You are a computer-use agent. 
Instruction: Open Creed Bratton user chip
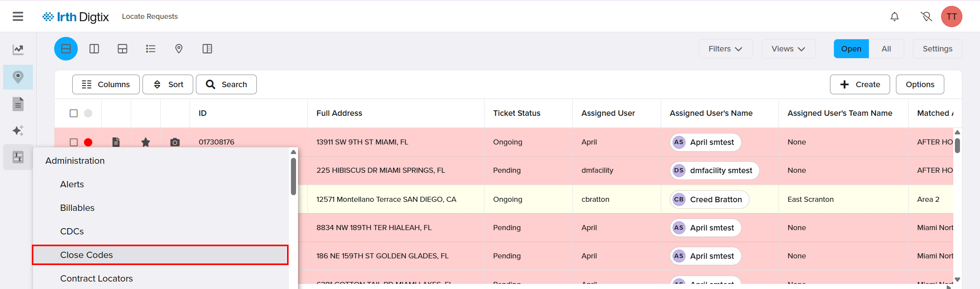[x=709, y=199]
